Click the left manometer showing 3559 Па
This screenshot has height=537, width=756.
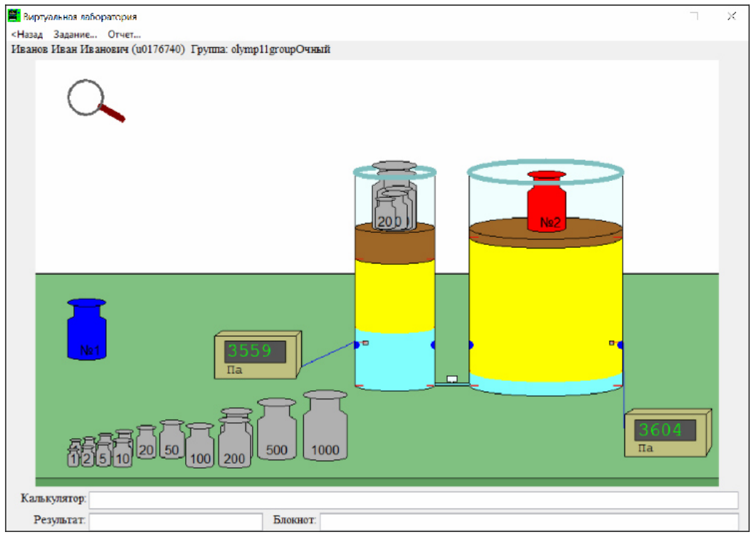coord(258,355)
